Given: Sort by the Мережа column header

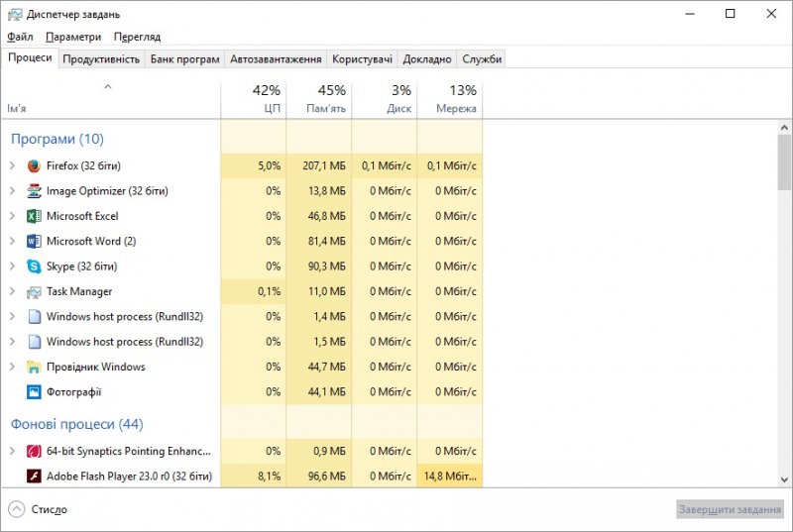Looking at the screenshot, I should [x=450, y=99].
